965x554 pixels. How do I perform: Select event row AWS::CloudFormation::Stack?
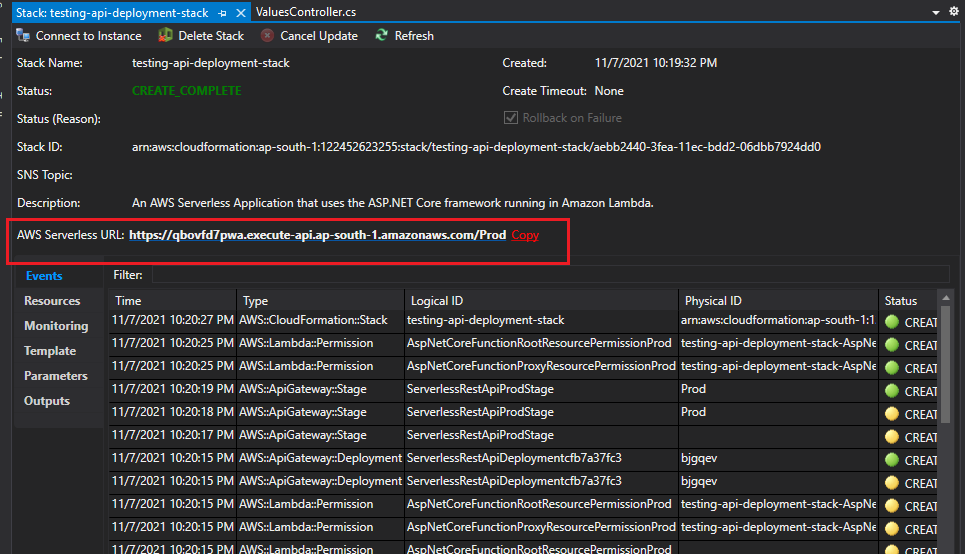(x=313, y=320)
